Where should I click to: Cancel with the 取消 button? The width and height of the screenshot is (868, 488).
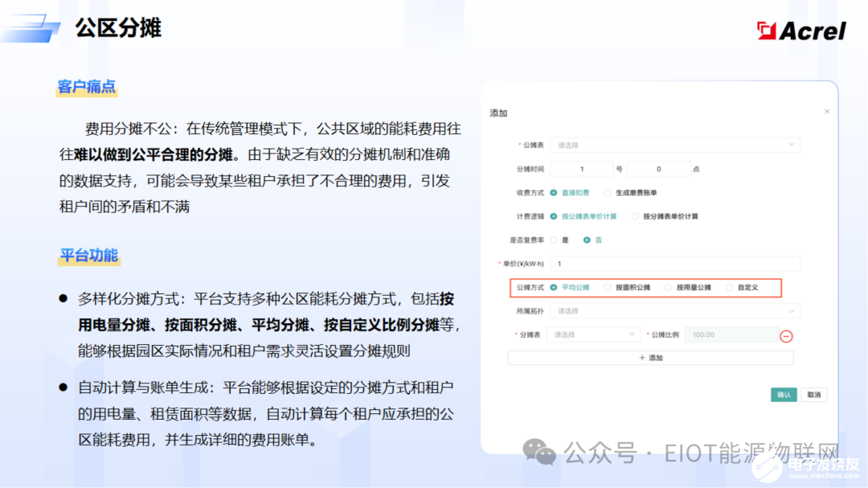813,395
